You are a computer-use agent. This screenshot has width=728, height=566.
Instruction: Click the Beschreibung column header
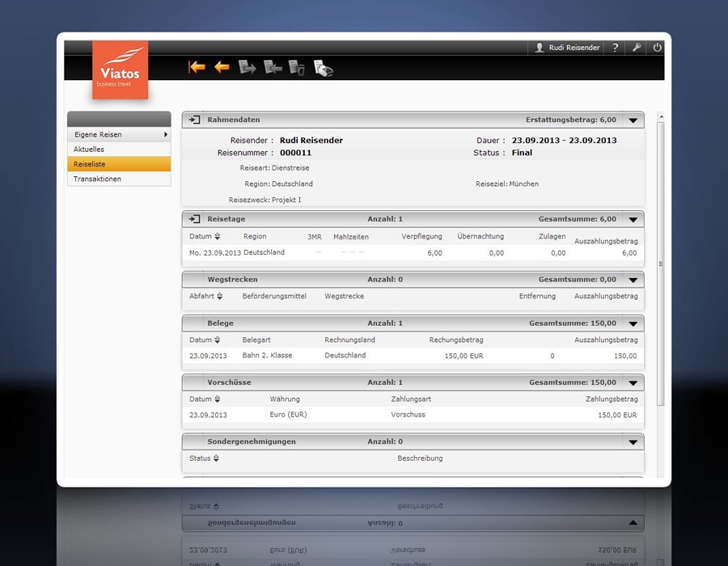pos(420,458)
